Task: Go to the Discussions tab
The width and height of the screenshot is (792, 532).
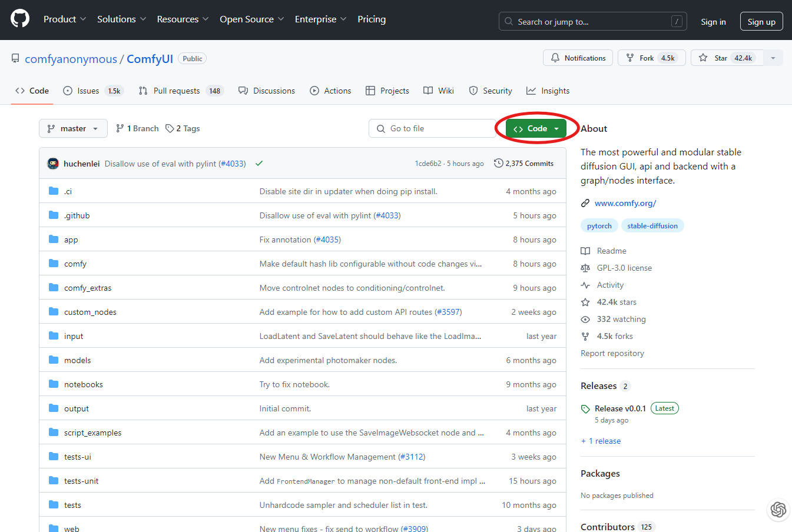Action: point(267,91)
